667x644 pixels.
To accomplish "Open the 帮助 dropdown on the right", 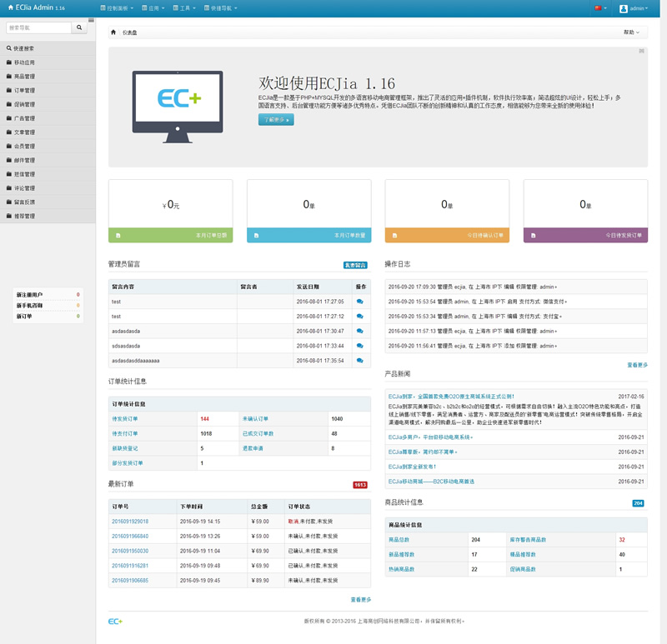I will (x=632, y=32).
